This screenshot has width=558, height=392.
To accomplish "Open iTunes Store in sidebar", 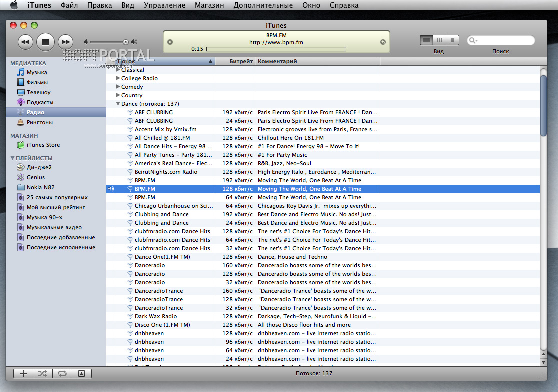I will tap(43, 145).
